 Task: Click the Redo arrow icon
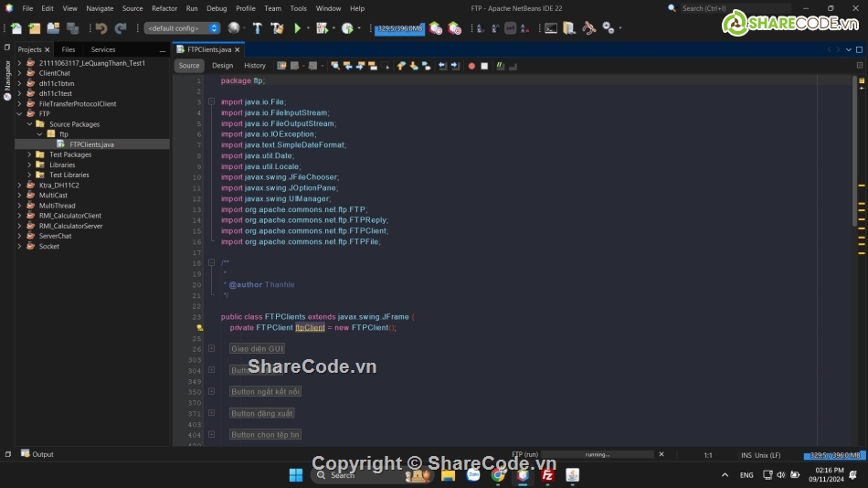tap(120, 28)
